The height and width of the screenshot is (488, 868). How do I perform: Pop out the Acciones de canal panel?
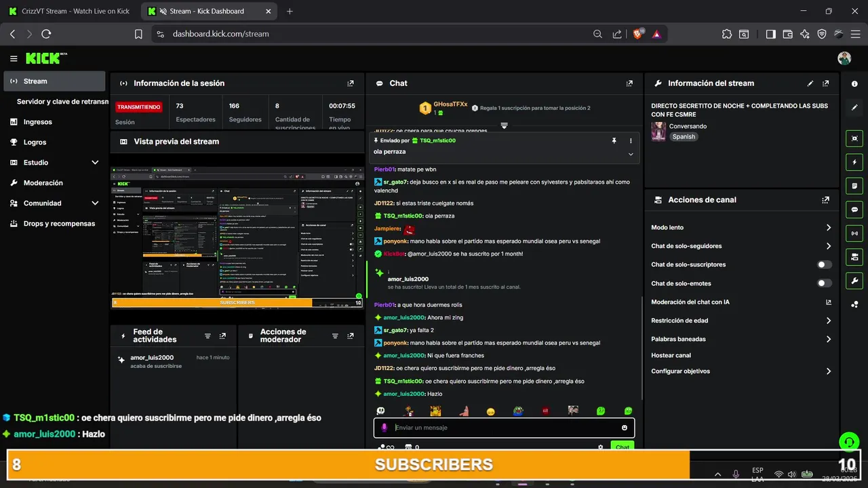pyautogui.click(x=825, y=200)
